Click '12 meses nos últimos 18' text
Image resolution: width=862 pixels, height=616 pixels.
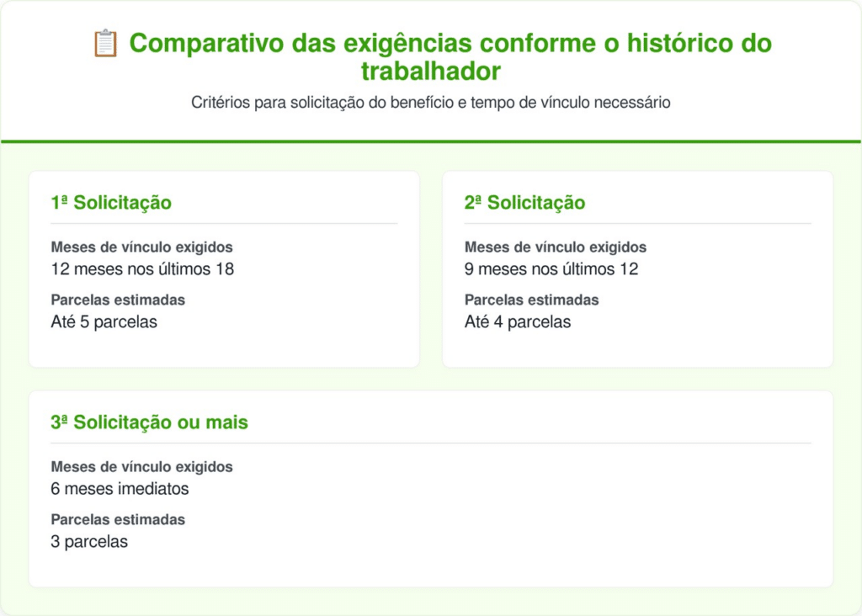(x=142, y=269)
